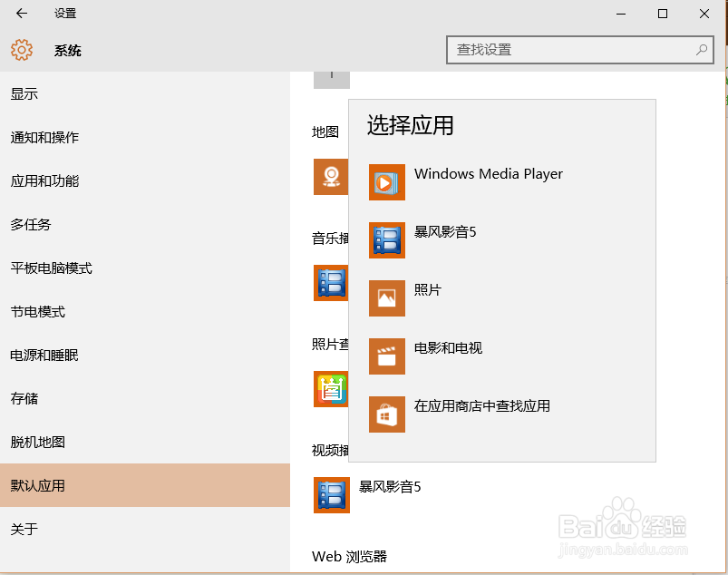
Task: Click the 系统 header title
Action: pos(68,50)
